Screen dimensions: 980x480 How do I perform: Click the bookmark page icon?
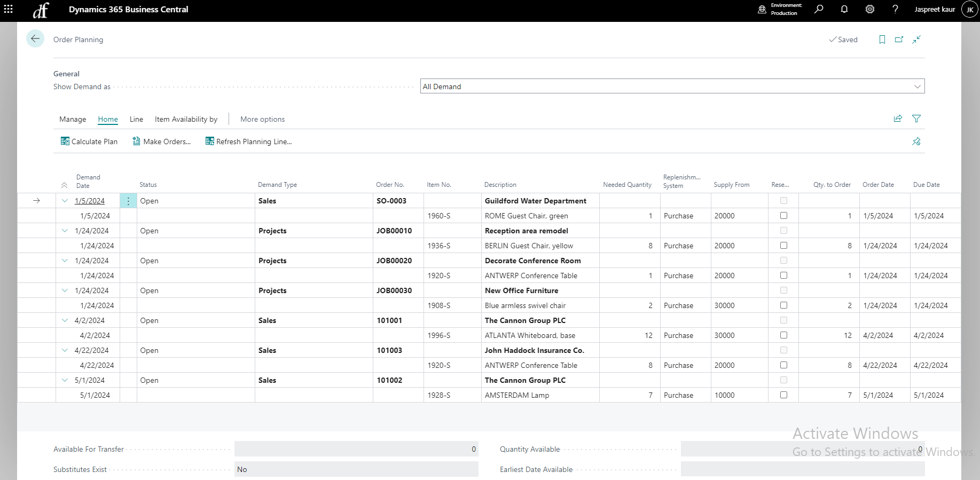click(882, 40)
